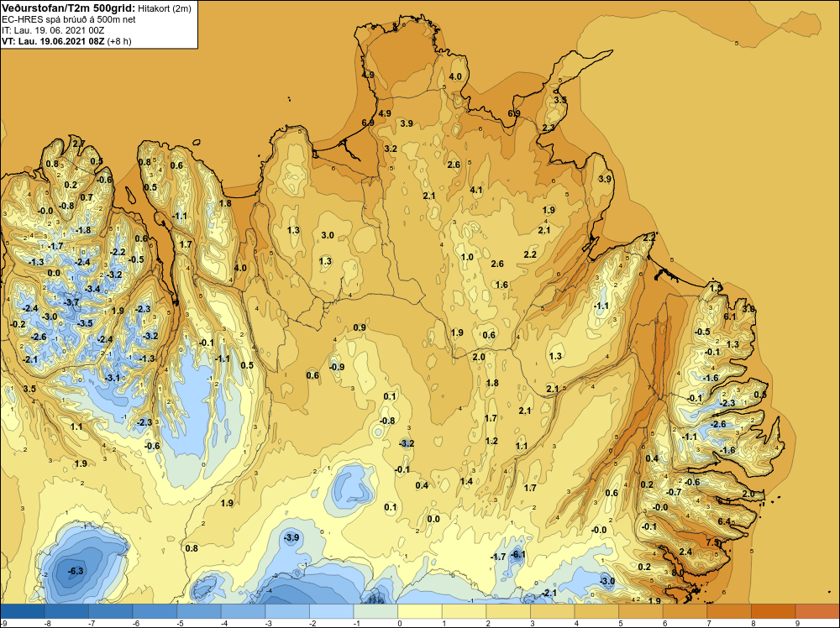This screenshot has width=840, height=628.
Task: Click the -3.5 temperature value
Action: point(85,323)
